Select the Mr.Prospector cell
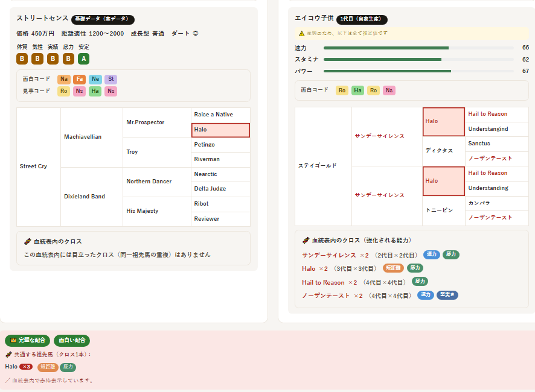Screen dimensions: 535x392 (x=157, y=122)
